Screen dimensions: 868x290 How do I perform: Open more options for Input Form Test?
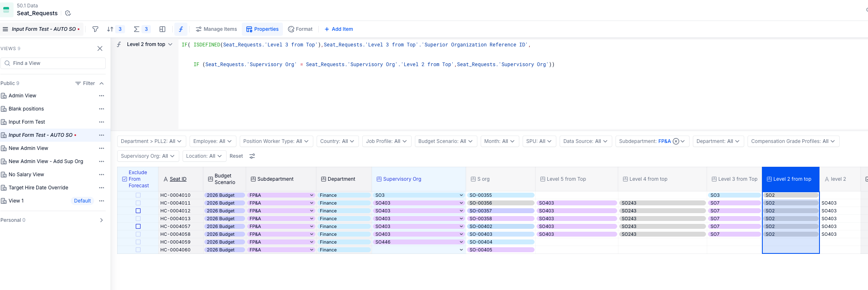pyautogui.click(x=102, y=122)
